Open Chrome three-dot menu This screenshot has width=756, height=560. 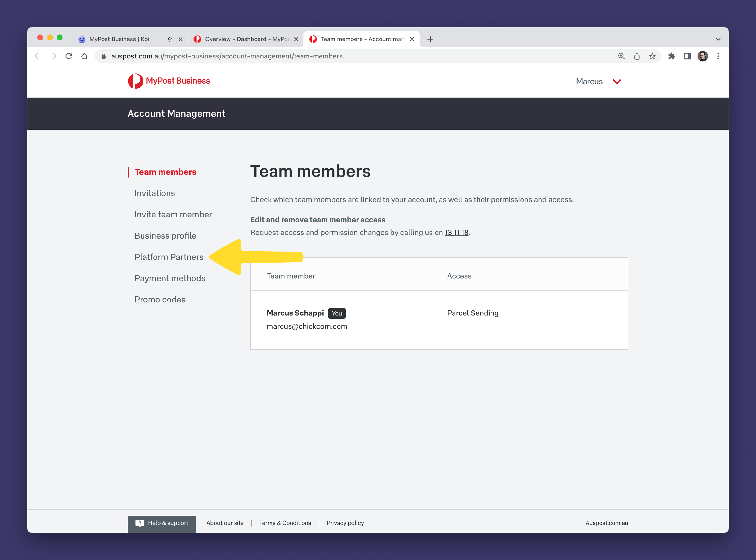(718, 56)
